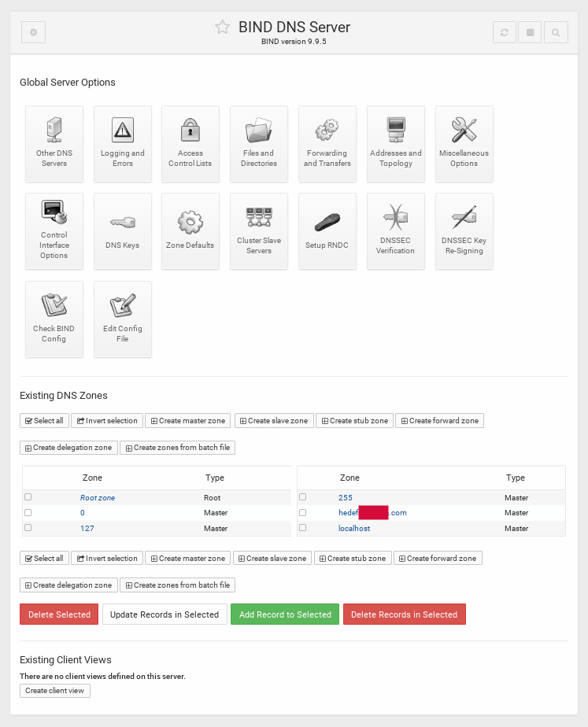Open Other DNS Servers settings

coord(54,143)
